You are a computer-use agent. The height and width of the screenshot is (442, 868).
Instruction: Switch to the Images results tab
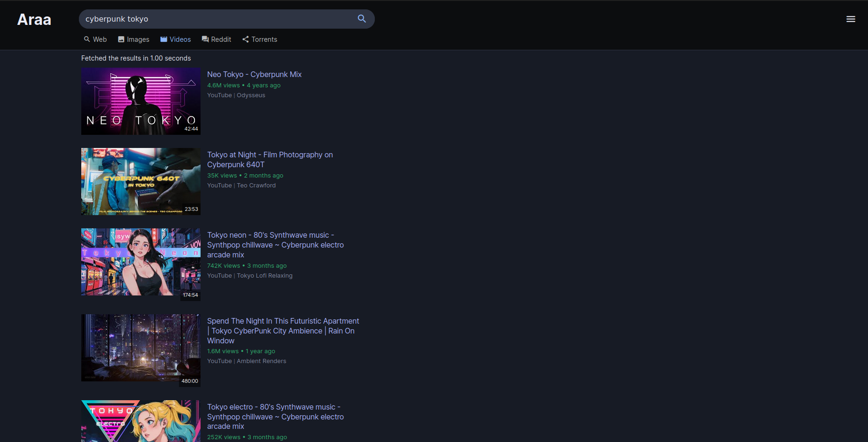[134, 39]
